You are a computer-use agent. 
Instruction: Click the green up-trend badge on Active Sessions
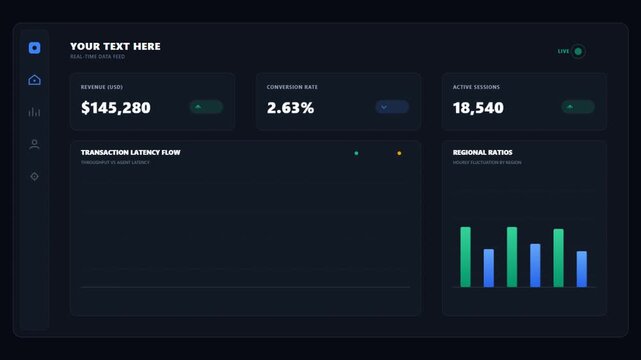coord(578,107)
